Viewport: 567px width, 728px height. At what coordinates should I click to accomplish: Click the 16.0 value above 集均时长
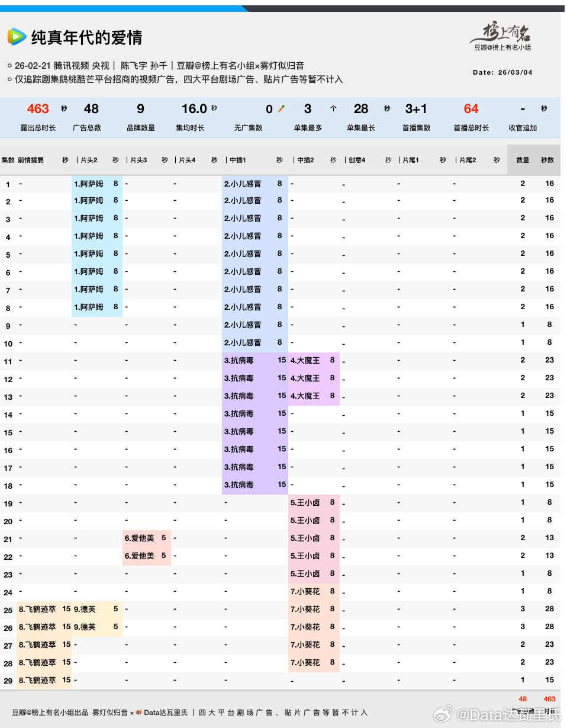[194, 109]
